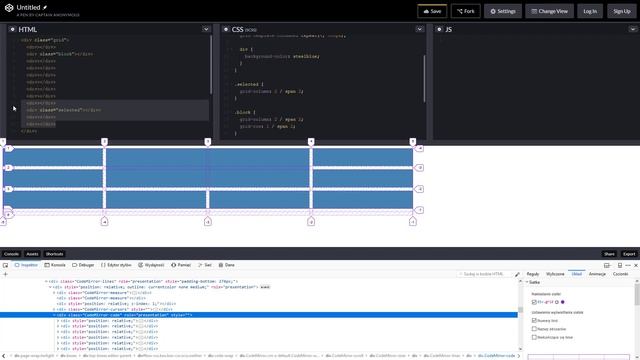
Task: Switch to the Czcionki sidebar tab
Action: pos(620,274)
